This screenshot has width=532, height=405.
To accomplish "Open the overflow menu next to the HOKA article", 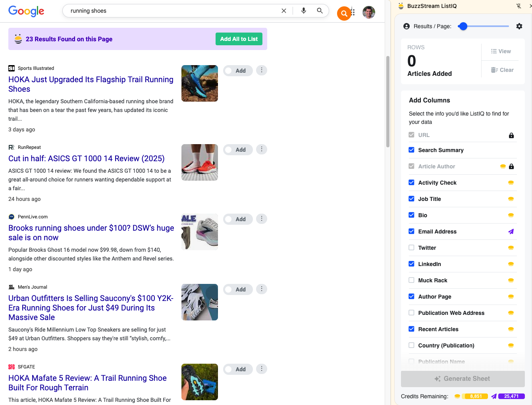I will point(261,70).
